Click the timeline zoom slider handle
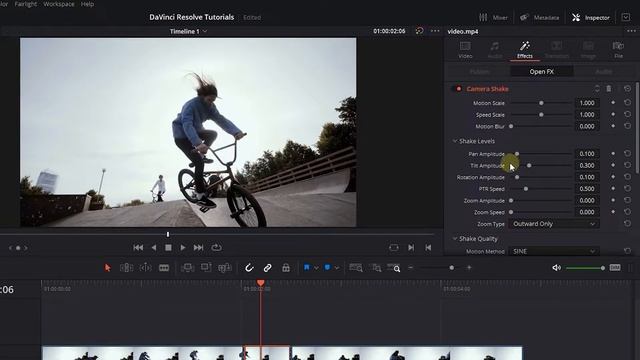Image resolution: width=640 pixels, height=360 pixels. click(451, 268)
